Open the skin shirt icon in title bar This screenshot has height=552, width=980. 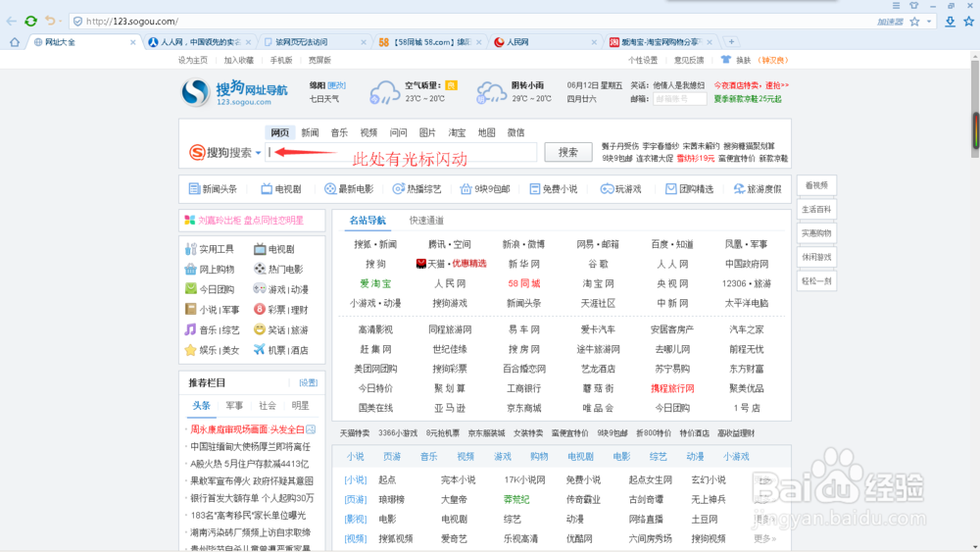click(913, 5)
